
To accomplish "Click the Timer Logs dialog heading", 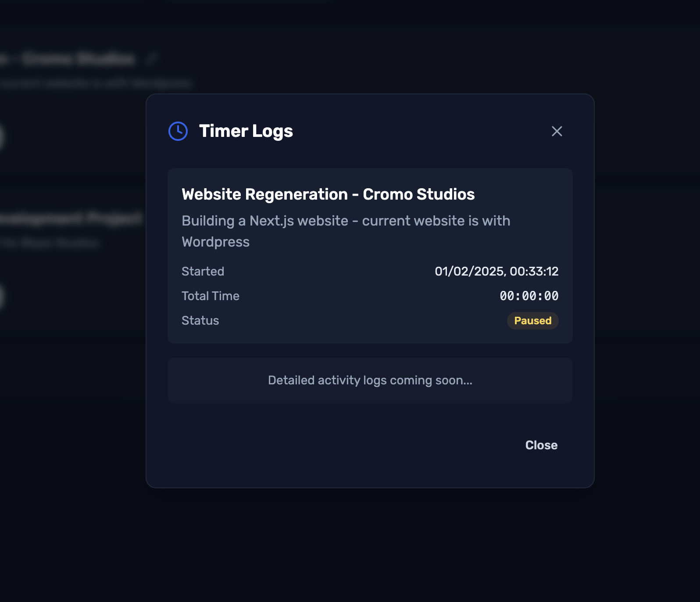I will 246,131.
